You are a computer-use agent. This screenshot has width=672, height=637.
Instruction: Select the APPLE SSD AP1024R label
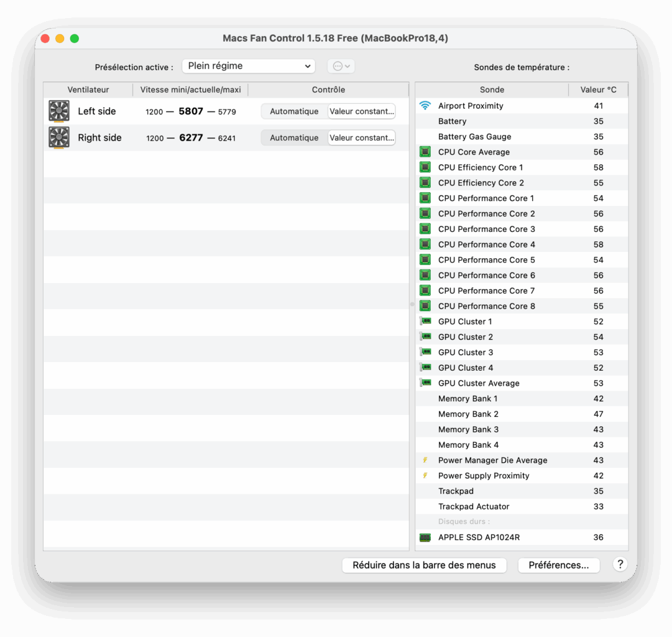(x=479, y=537)
